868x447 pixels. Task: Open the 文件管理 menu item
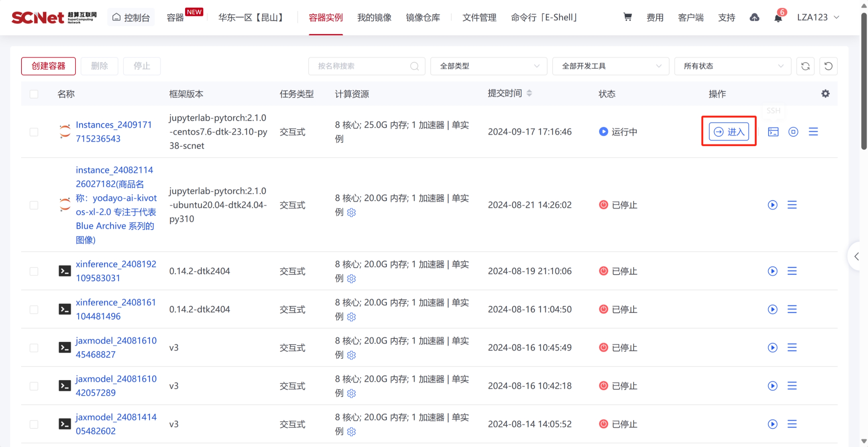point(479,17)
